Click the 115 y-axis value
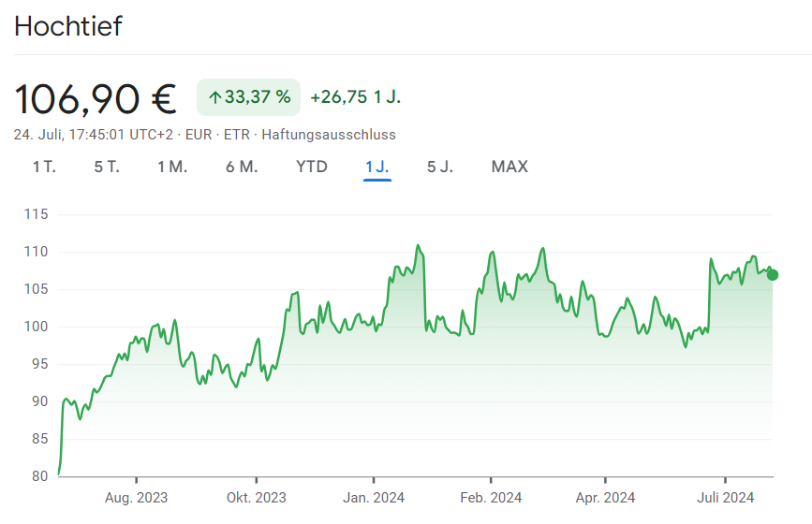The height and width of the screenshot is (524, 812). (36, 214)
